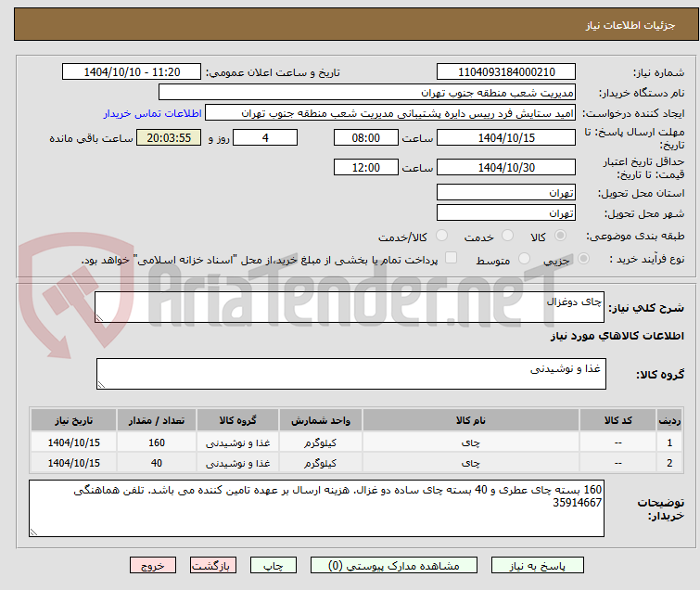Click the announcement date field 1404/10/10 - 11:20
Viewport: 700px width, 590px height.
coord(132,72)
